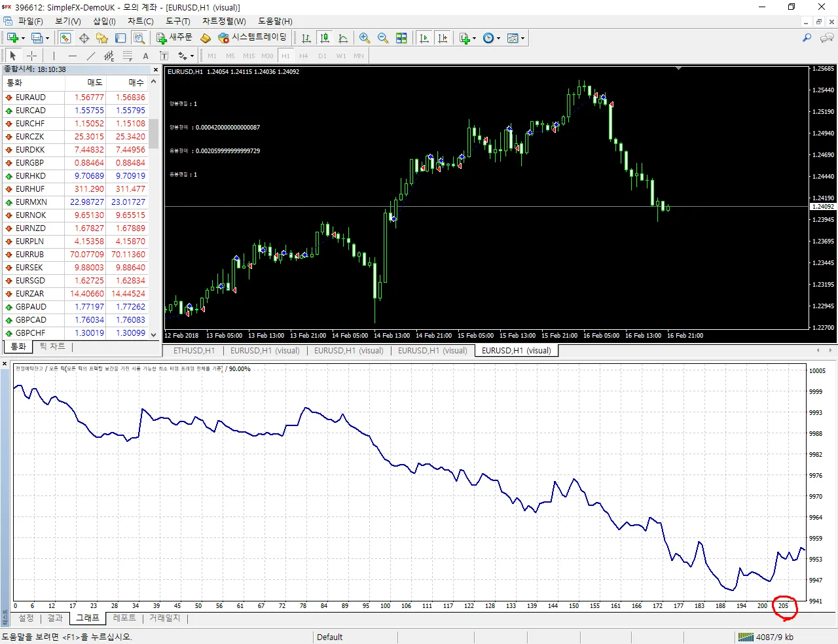Click the 새주문 new order button
The image size is (838, 644).
tap(174, 38)
